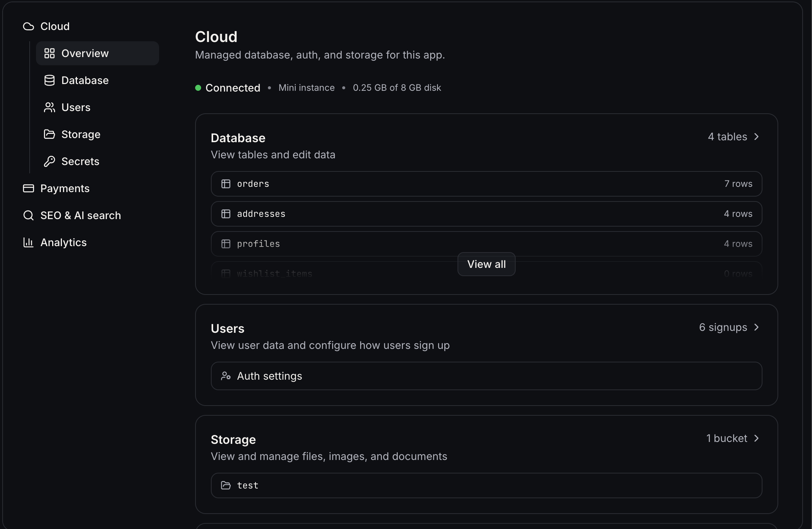Open the Users sidebar item
812x529 pixels.
pos(98,107)
